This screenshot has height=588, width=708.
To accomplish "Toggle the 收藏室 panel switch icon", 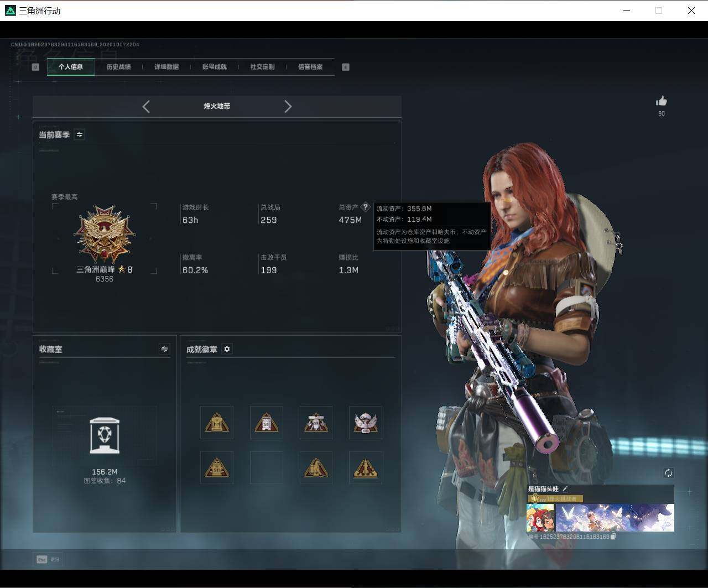I will (164, 349).
